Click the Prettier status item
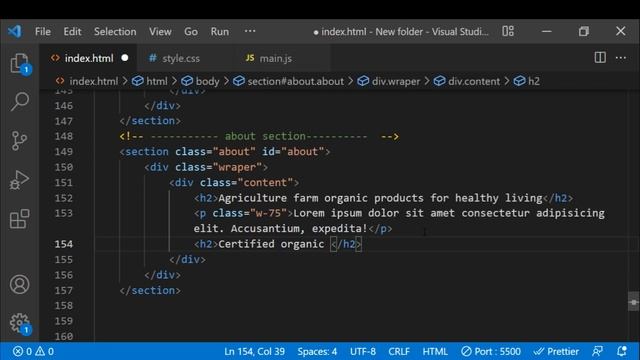The height and width of the screenshot is (360, 640). coord(556,351)
